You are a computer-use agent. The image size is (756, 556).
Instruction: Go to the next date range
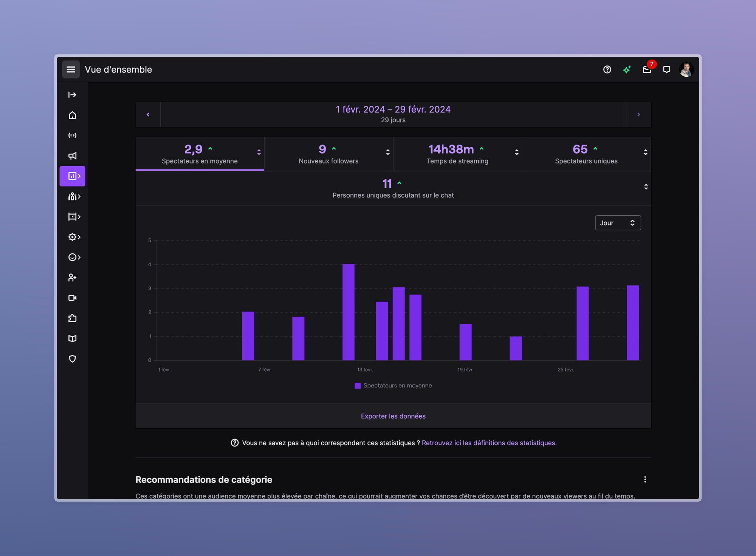(x=638, y=114)
